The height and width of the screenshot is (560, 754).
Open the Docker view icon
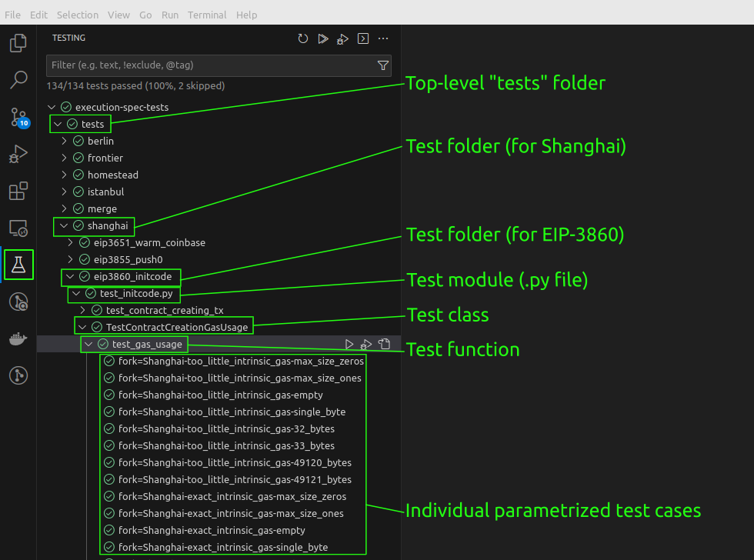(x=18, y=339)
